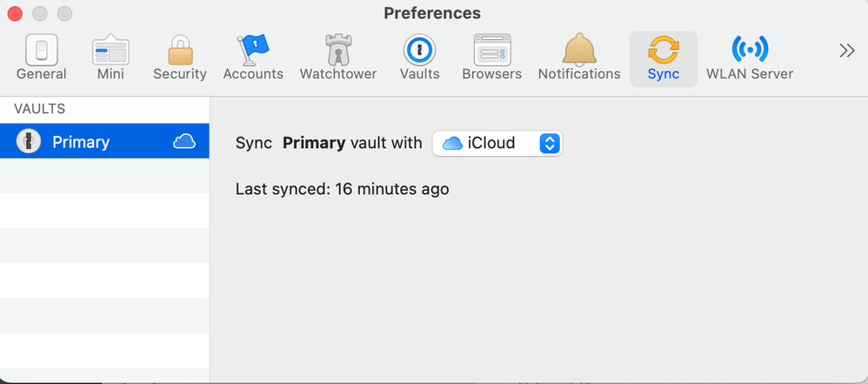Image resolution: width=868 pixels, height=384 pixels.
Task: Open the General preferences pane
Action: pos(41,58)
